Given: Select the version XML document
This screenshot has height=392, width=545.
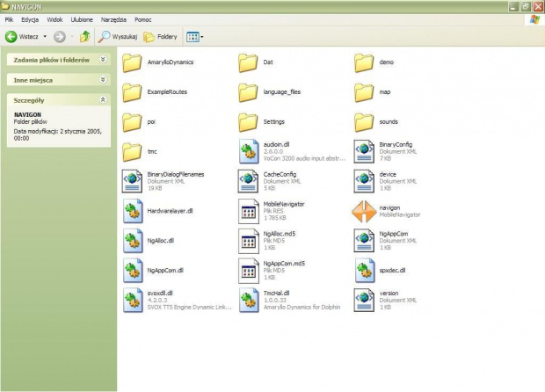Looking at the screenshot, I should coord(364,300).
